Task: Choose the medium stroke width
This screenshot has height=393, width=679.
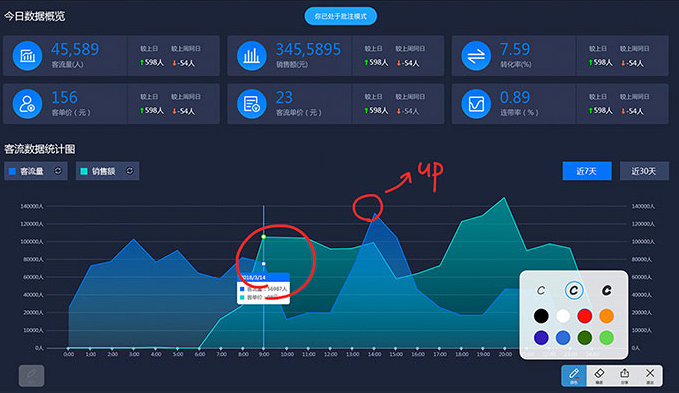Action: (574, 290)
